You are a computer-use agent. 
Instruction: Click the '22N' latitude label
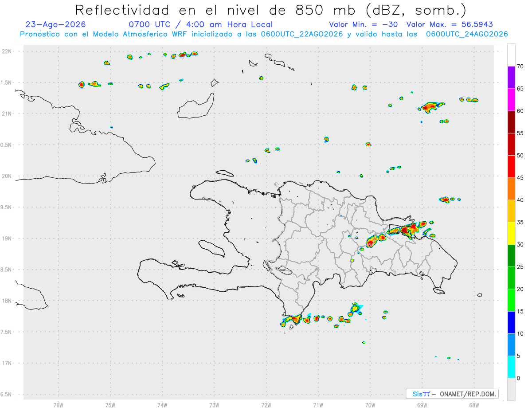7,51
